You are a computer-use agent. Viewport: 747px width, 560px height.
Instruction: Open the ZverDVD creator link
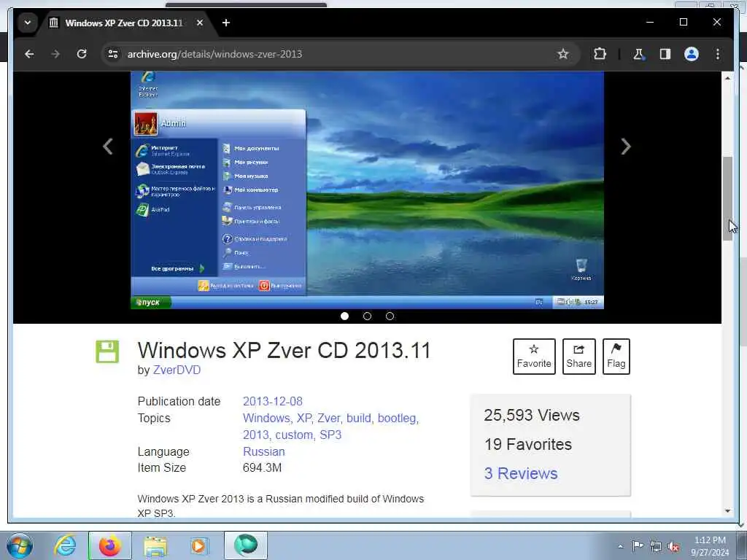pyautogui.click(x=177, y=370)
